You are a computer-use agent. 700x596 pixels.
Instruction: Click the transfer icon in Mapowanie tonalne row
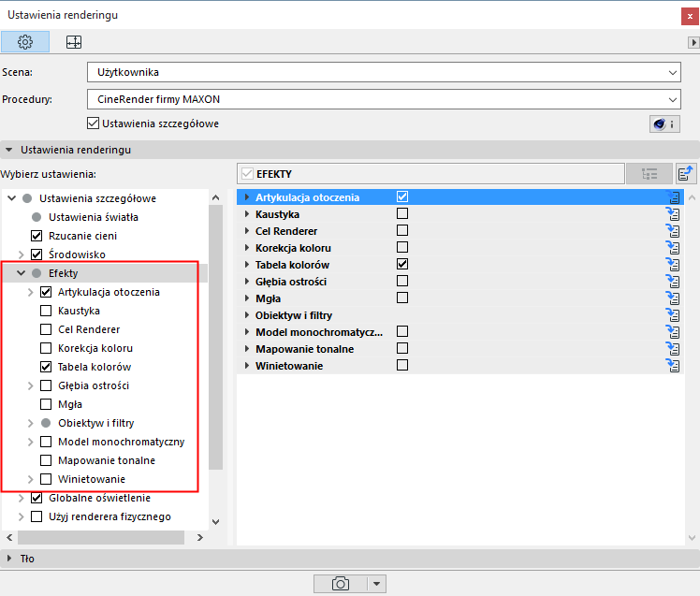coord(673,349)
